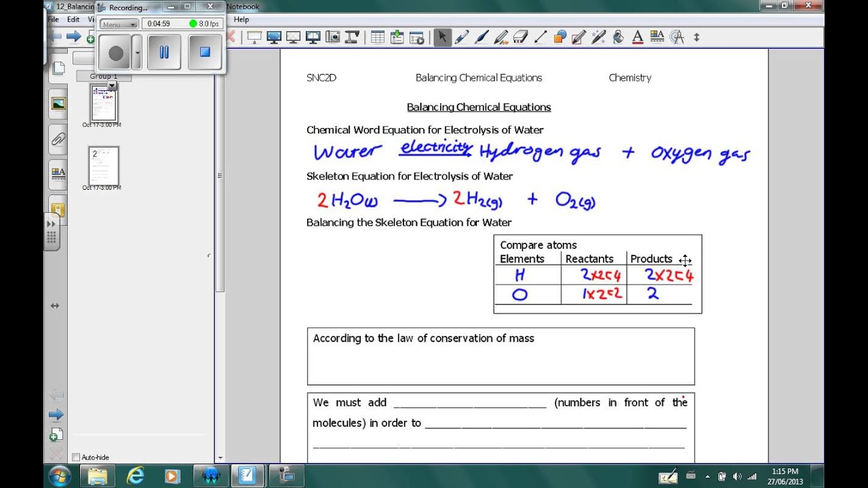Image resolution: width=868 pixels, height=488 pixels.
Task: Select the Creative Crayon pen tool
Action: coord(501,37)
